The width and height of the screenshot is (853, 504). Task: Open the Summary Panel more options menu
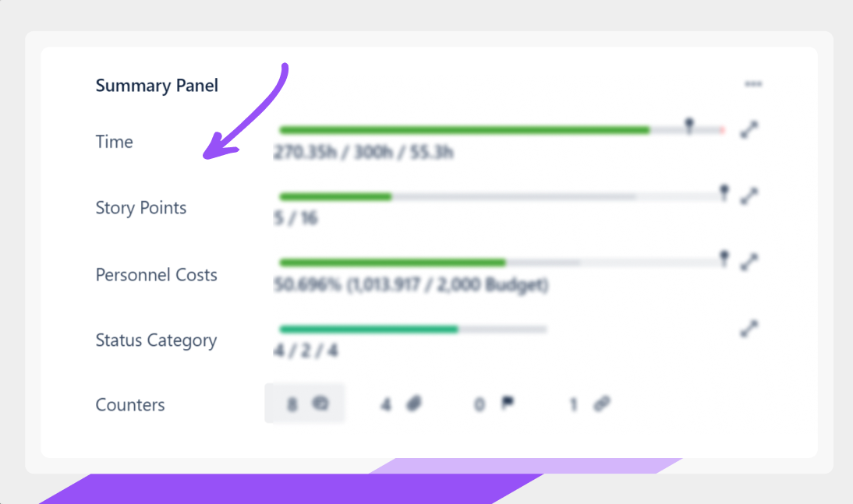point(752,84)
